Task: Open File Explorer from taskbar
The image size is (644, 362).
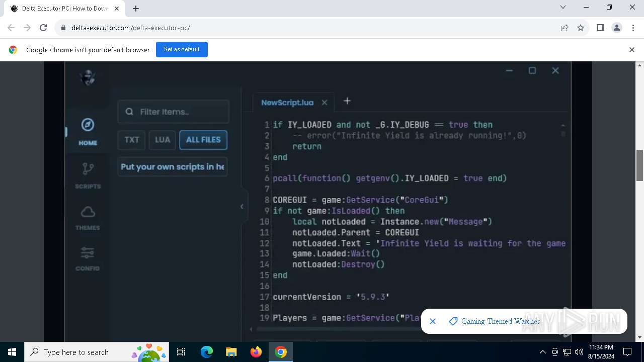Action: pos(231,352)
